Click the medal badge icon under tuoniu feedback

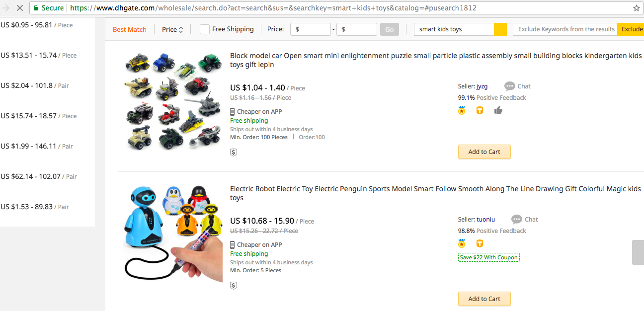pyautogui.click(x=462, y=243)
